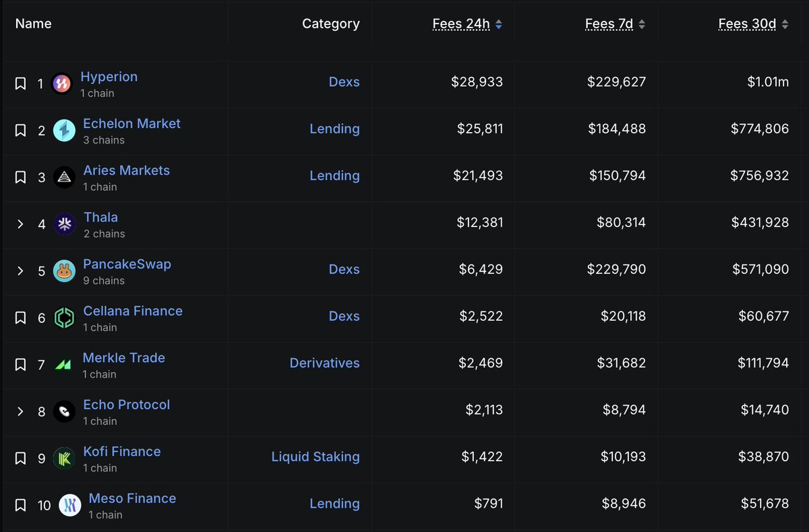Screen dimensions: 809x532
Task: Bookmark Kofi Finance
Action: (x=20, y=459)
